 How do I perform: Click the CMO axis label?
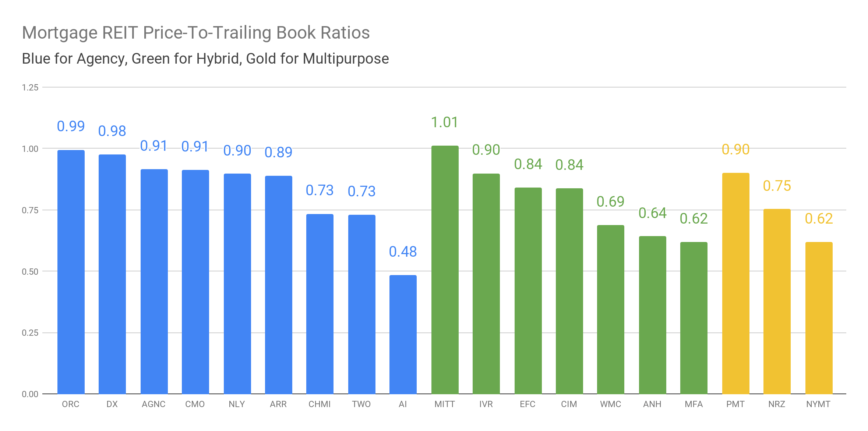195,404
